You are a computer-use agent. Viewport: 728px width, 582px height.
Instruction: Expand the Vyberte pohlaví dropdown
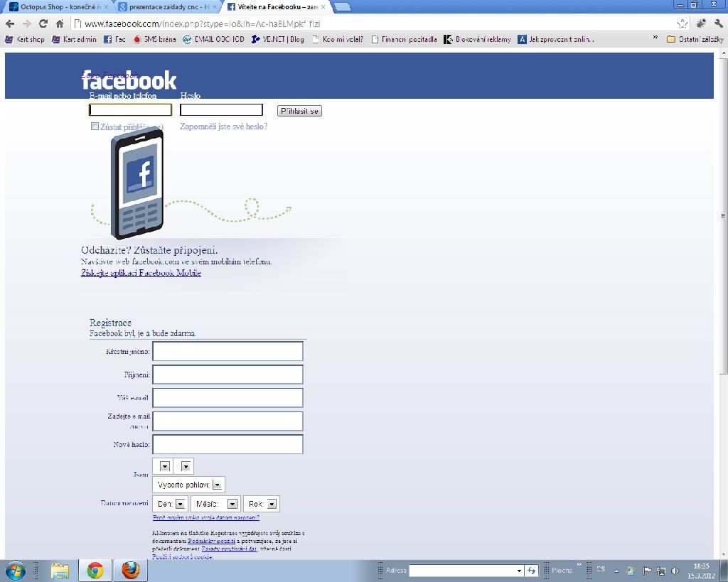click(x=188, y=485)
